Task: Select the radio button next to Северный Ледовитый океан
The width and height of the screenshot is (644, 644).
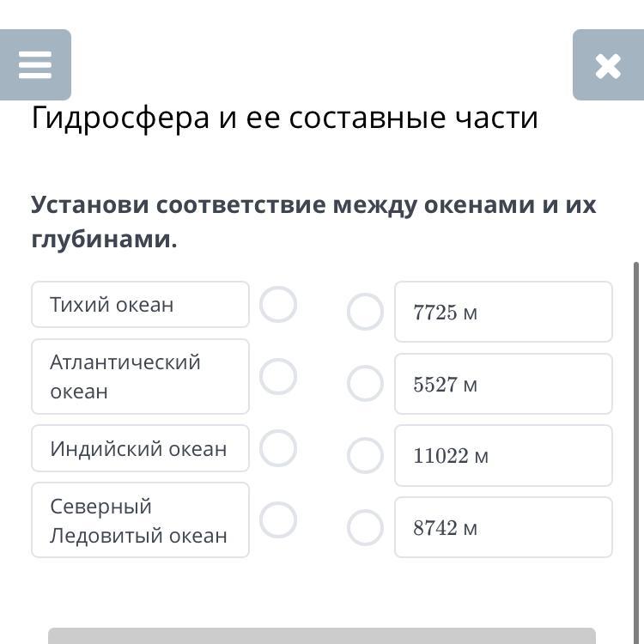Action: coord(278,519)
